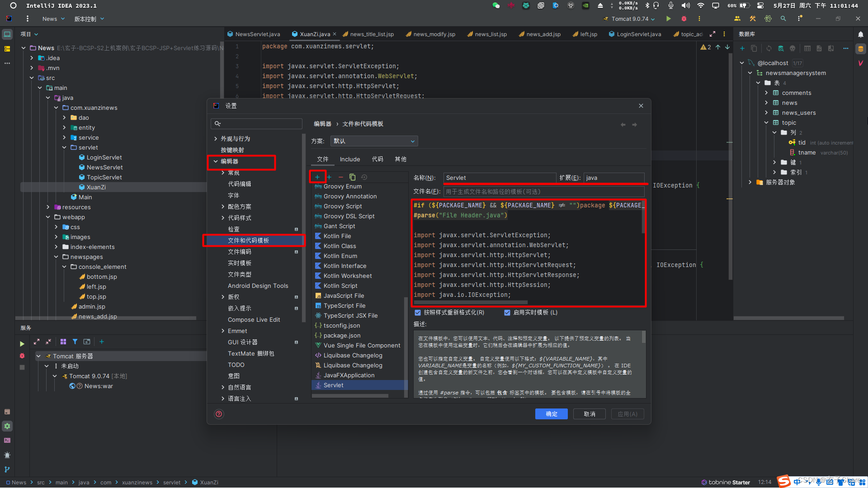Toggle 按照样式重新格式化 checkbox

point(418,313)
